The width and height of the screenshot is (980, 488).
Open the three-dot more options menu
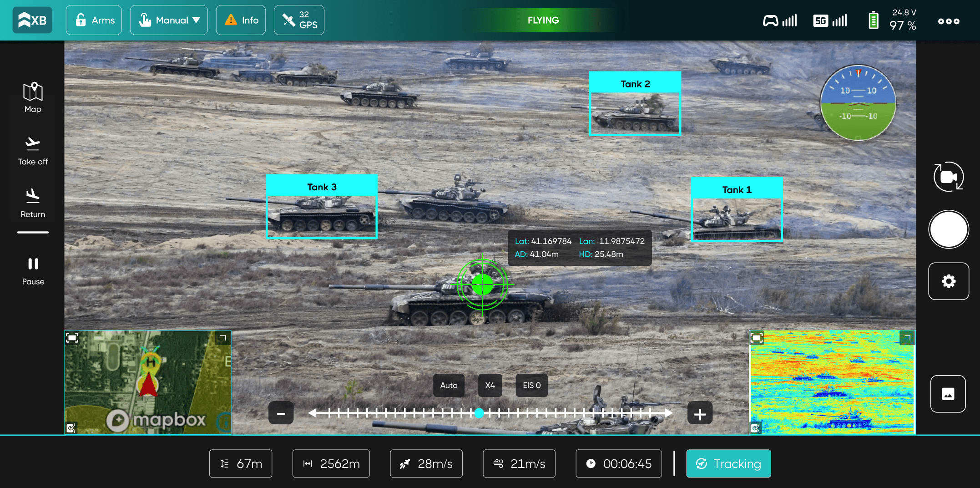tap(948, 21)
